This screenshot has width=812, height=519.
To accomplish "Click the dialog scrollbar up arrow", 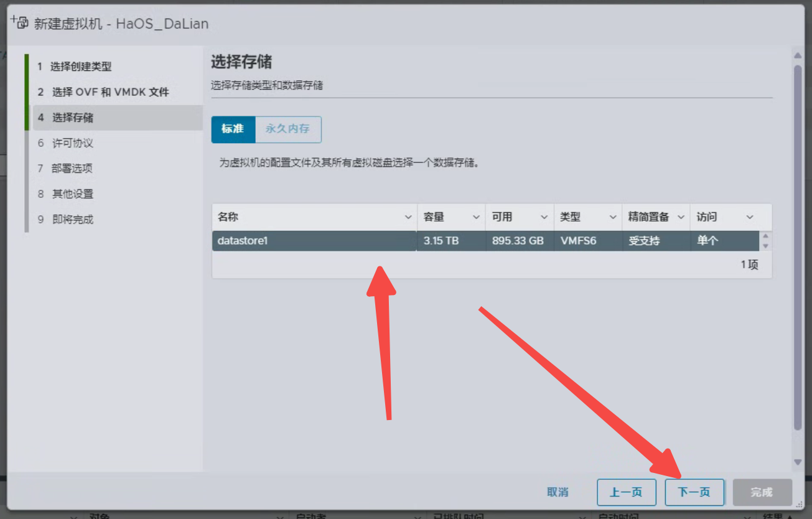I will [x=798, y=56].
